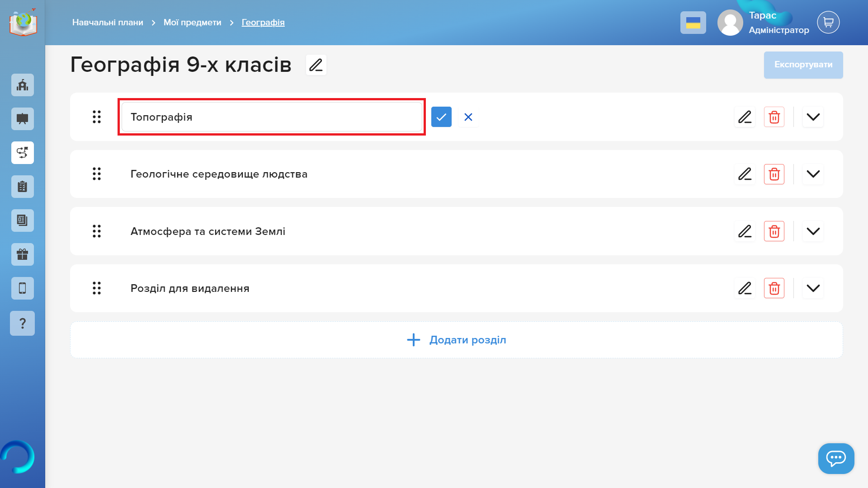Open the school building sidebar icon
Image resolution: width=868 pixels, height=488 pixels.
[23, 85]
